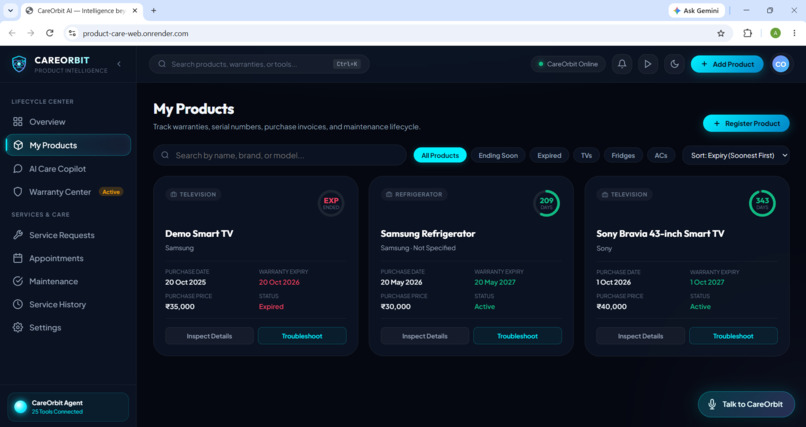Click the address bar URL

pos(136,33)
